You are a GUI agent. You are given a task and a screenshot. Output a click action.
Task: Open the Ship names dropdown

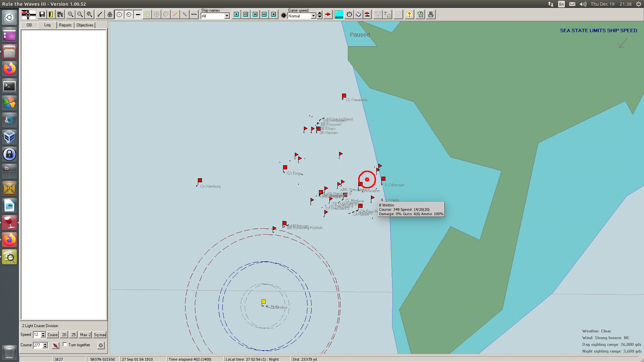click(x=227, y=16)
